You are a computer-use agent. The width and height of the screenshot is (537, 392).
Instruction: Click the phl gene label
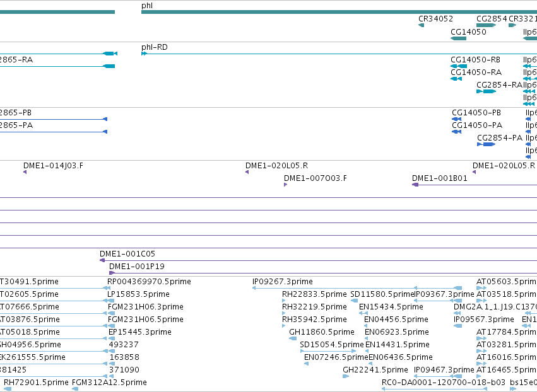coord(147,6)
